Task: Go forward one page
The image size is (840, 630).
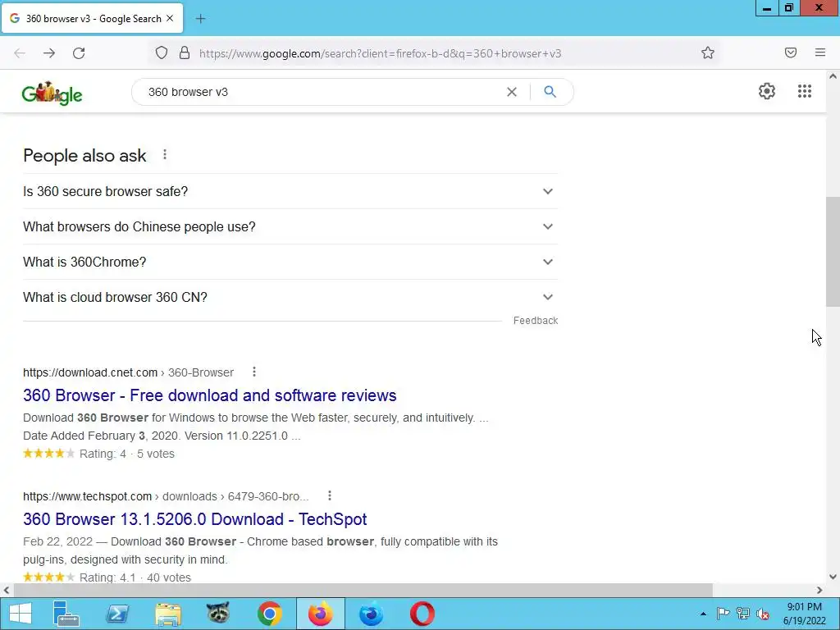Action: pyautogui.click(x=49, y=53)
